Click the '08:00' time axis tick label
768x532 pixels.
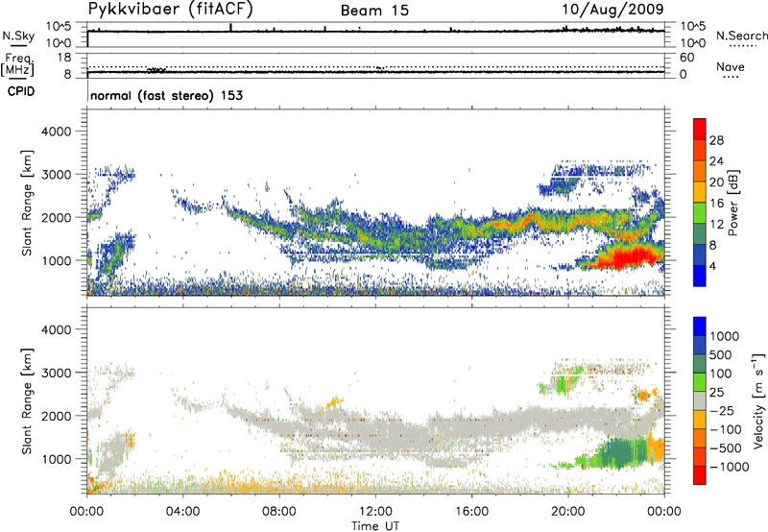coord(278,512)
